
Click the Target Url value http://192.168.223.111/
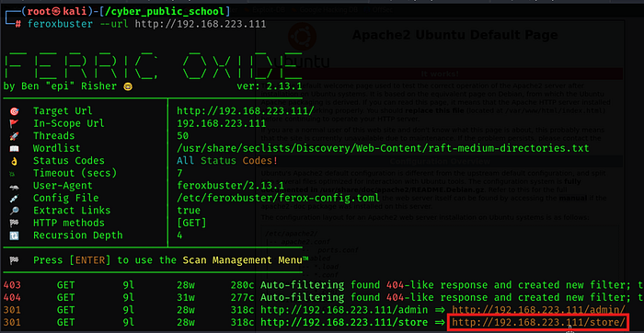(246, 111)
